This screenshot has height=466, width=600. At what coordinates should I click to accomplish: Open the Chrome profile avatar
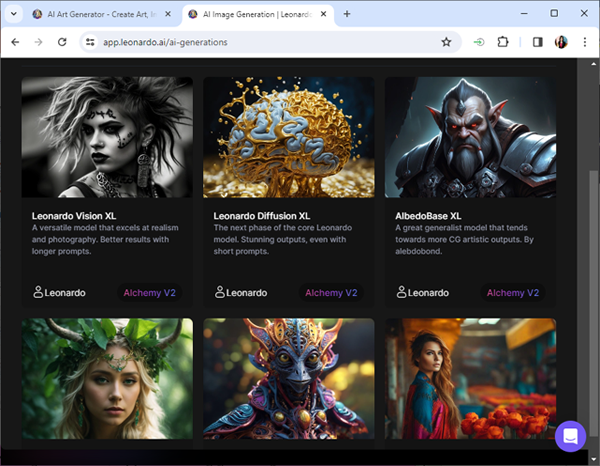[x=561, y=42]
